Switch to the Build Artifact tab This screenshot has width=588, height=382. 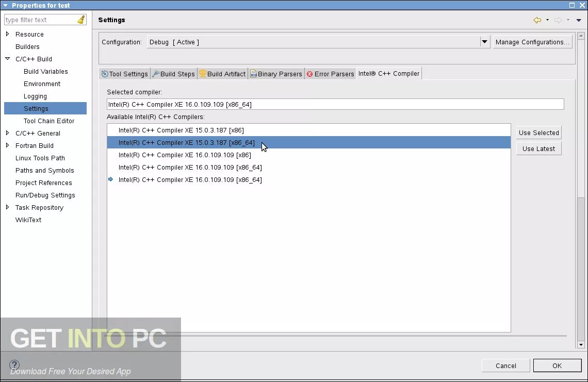pyautogui.click(x=222, y=74)
